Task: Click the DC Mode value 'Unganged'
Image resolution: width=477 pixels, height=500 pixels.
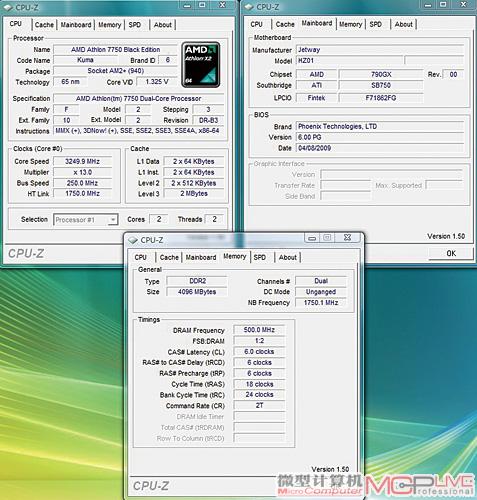Action: point(321,292)
